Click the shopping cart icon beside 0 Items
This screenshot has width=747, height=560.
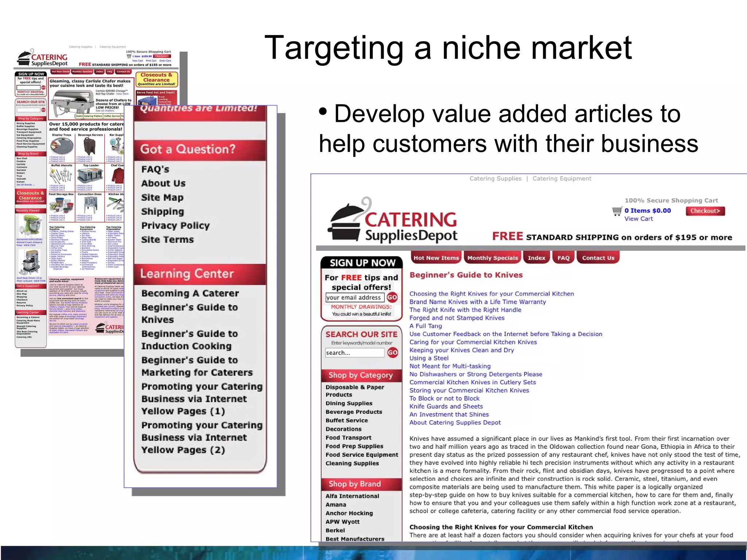617,211
